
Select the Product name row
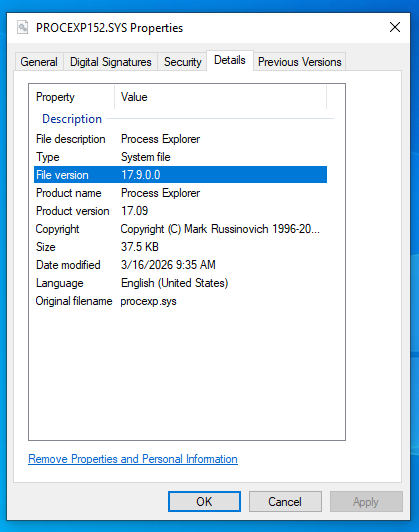coord(180,193)
